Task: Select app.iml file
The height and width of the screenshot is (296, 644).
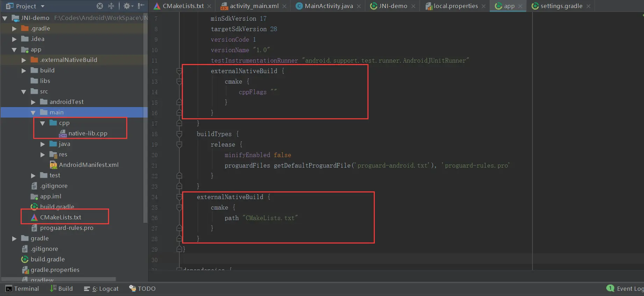Action: (x=51, y=196)
